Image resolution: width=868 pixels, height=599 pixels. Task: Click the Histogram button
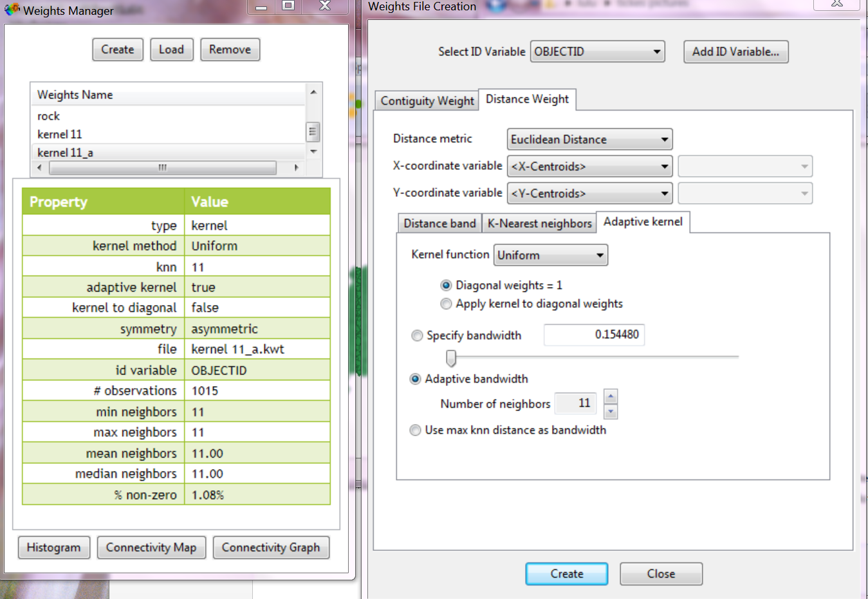[54, 548]
